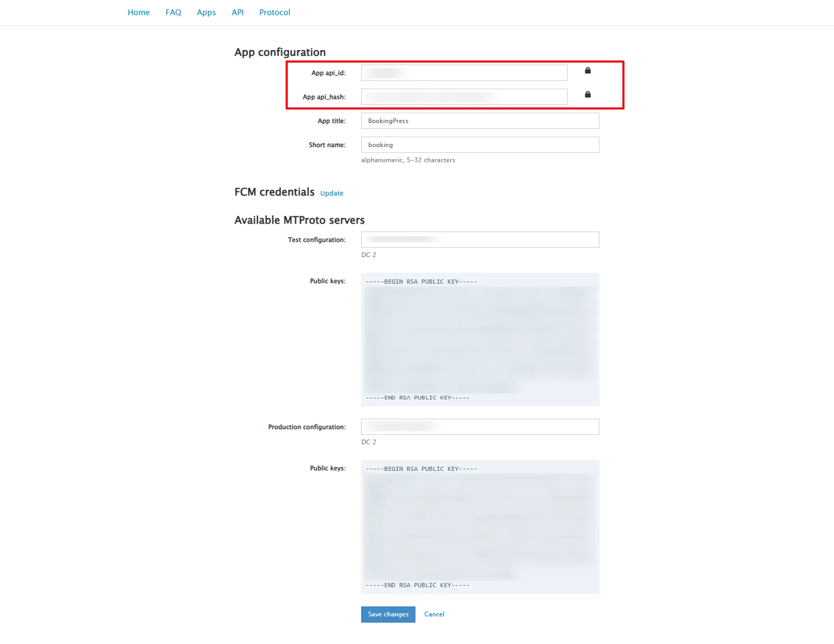
Task: Click the App api_id label
Action: coord(328,73)
